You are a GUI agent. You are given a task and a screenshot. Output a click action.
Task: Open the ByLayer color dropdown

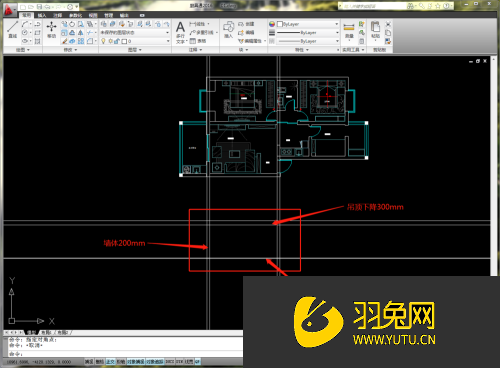(308, 24)
